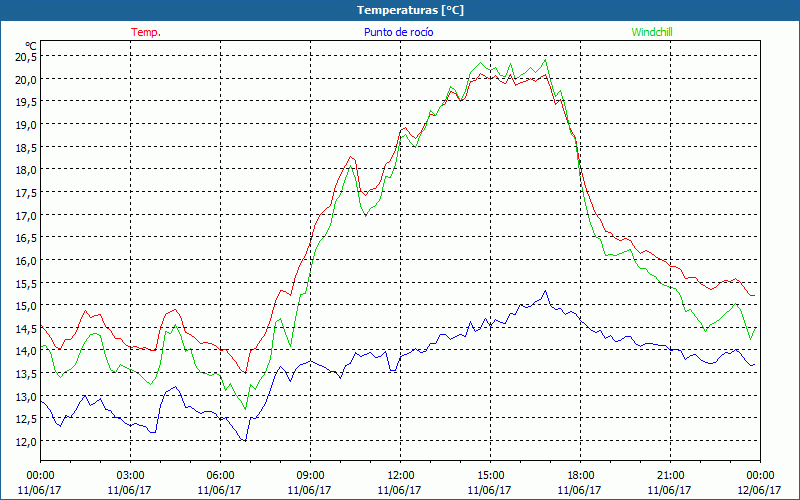Click the 20,5 value on the Y axis

tap(26, 57)
